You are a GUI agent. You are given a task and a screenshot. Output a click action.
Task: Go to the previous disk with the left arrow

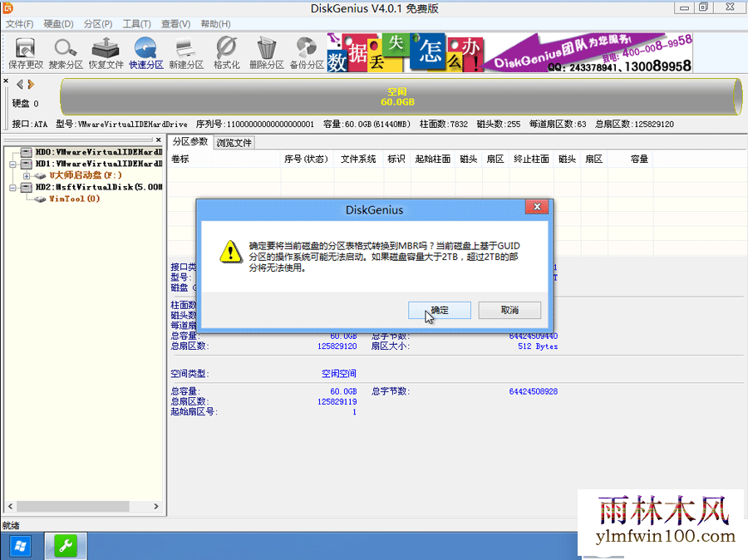tap(20, 85)
